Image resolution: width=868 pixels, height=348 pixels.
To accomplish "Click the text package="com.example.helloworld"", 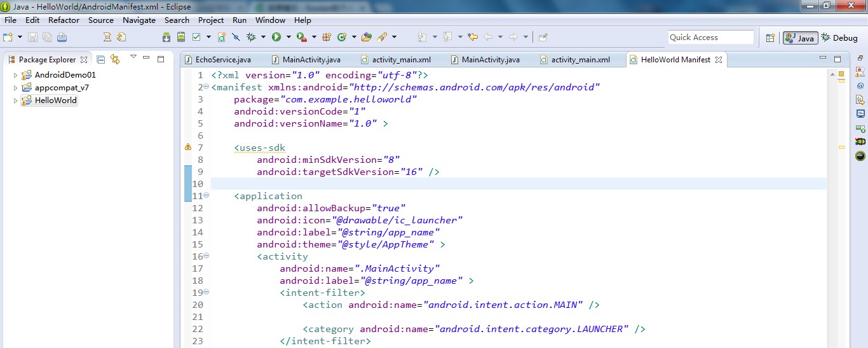I will point(325,99).
